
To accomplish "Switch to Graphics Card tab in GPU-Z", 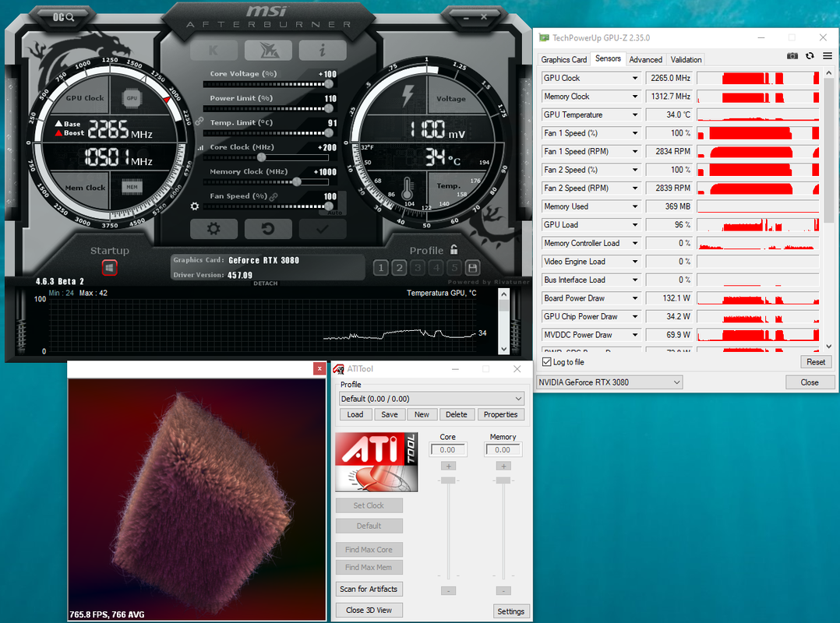I will 563,59.
